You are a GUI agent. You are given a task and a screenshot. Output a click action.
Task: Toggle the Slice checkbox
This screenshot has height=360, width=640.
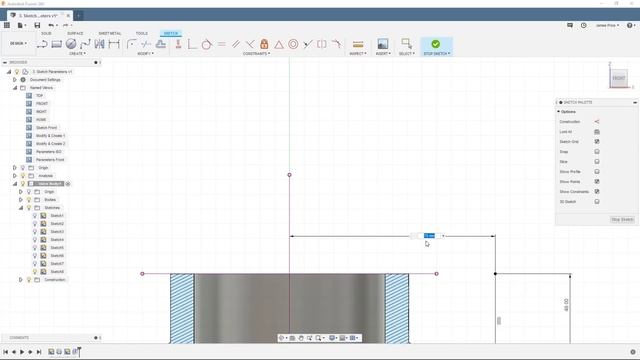(x=597, y=162)
